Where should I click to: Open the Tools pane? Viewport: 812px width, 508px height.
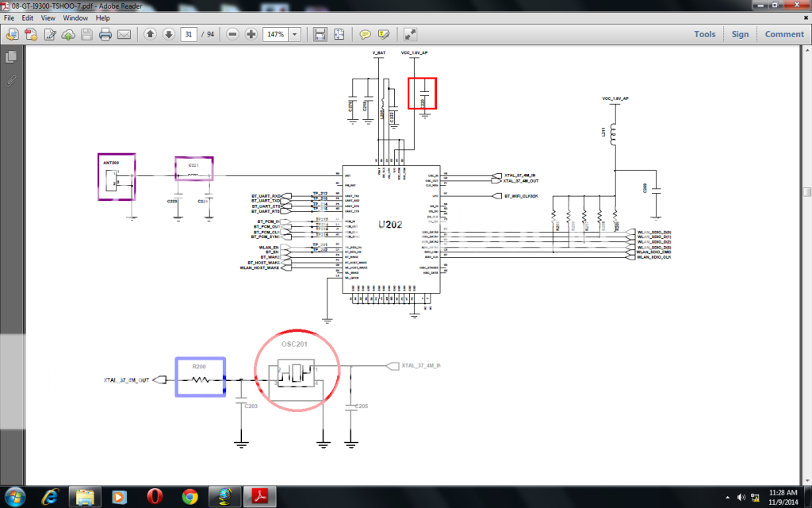(704, 34)
